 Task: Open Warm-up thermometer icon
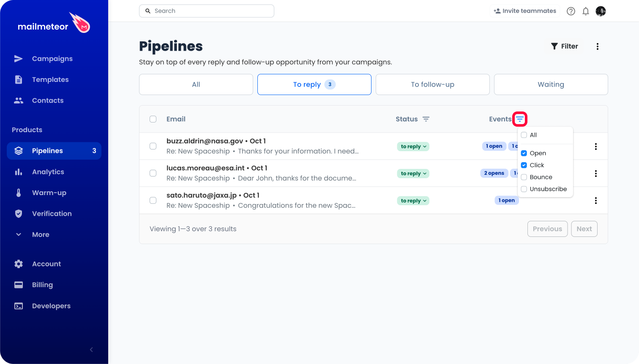19,193
